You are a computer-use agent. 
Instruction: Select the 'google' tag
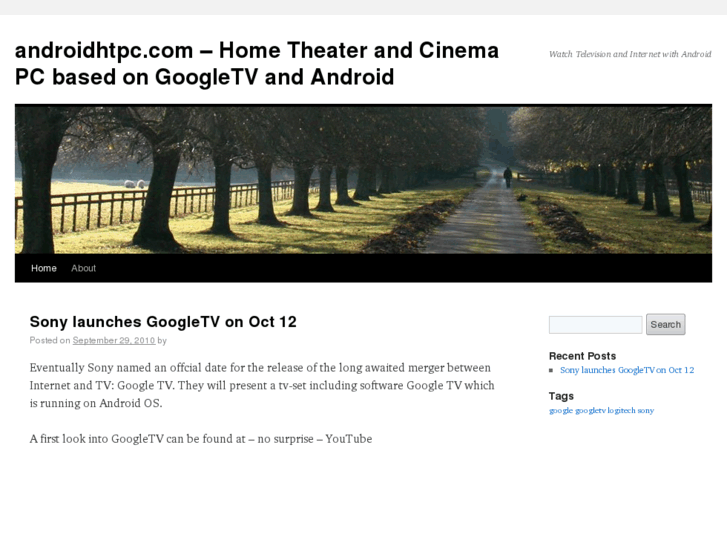[561, 410]
